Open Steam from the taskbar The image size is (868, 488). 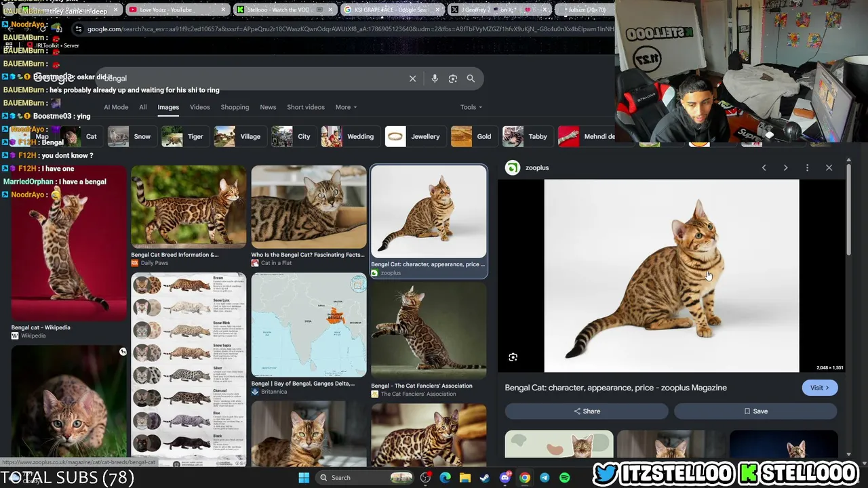point(485,478)
